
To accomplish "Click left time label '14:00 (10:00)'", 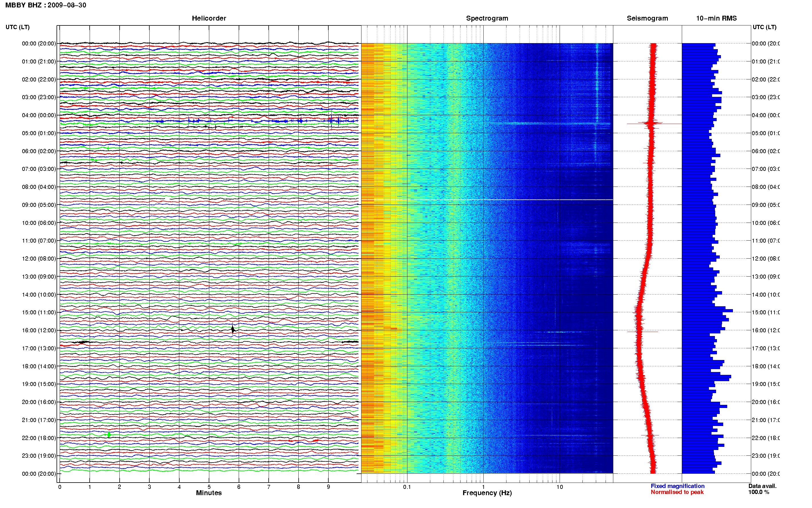I will [x=39, y=295].
